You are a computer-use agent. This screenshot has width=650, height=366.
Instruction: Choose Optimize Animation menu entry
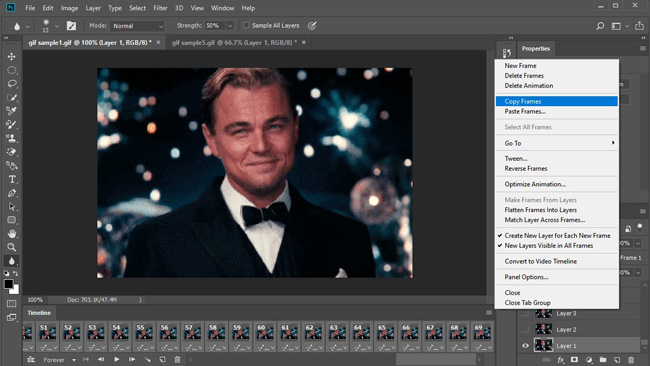(x=557, y=184)
